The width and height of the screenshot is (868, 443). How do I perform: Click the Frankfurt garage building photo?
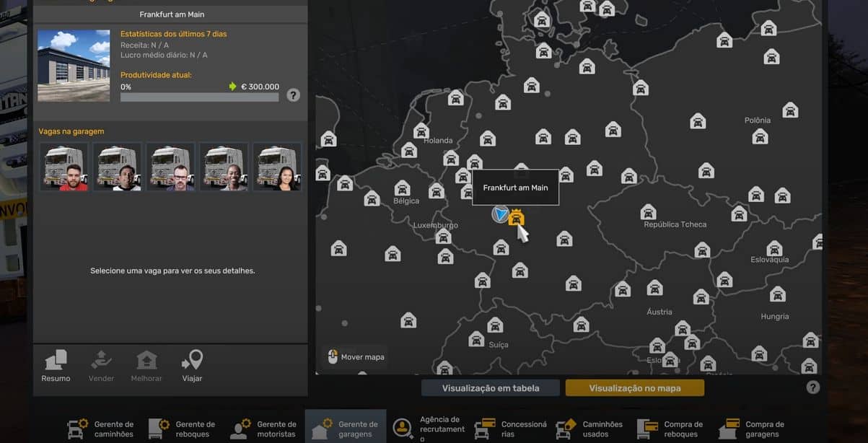click(74, 66)
